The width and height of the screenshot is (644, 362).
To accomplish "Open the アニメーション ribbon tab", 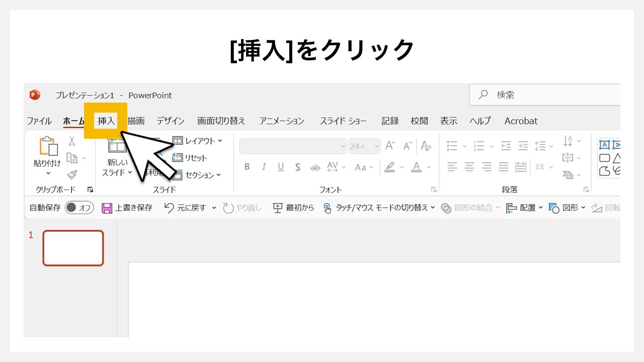I will [282, 121].
